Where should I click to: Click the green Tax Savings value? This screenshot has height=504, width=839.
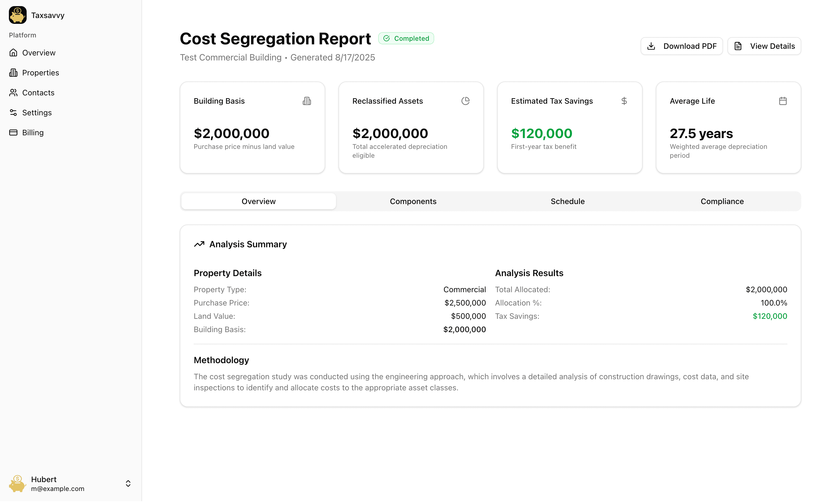[770, 316]
